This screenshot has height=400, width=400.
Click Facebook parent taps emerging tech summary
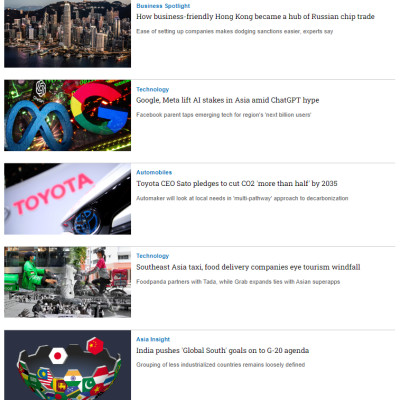(224, 115)
